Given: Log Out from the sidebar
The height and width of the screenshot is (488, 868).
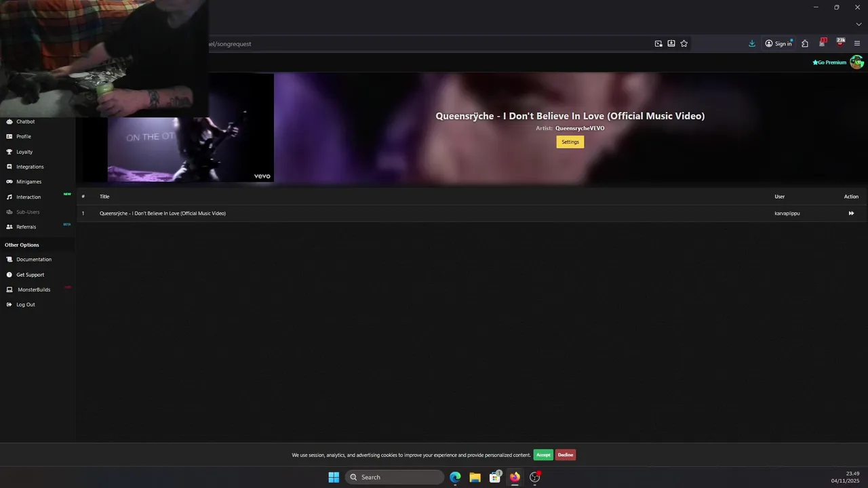Looking at the screenshot, I should (26, 305).
